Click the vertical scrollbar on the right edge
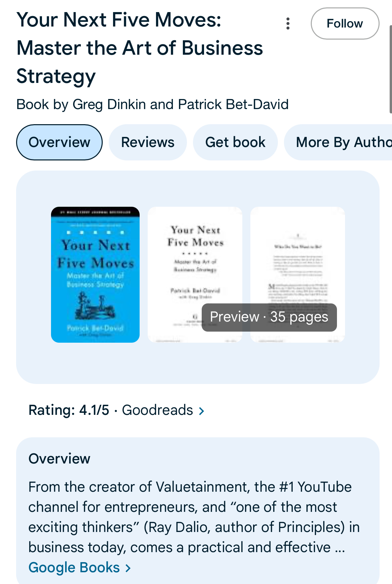 [x=390, y=69]
